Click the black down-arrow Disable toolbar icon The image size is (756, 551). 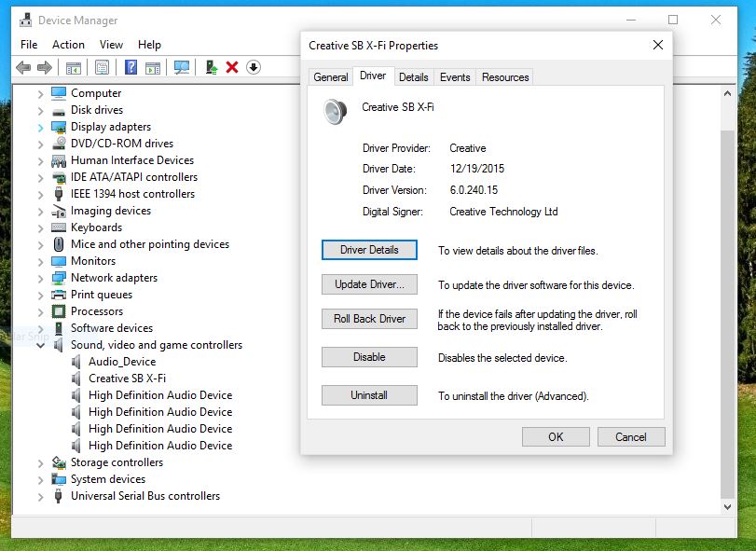pos(253,67)
